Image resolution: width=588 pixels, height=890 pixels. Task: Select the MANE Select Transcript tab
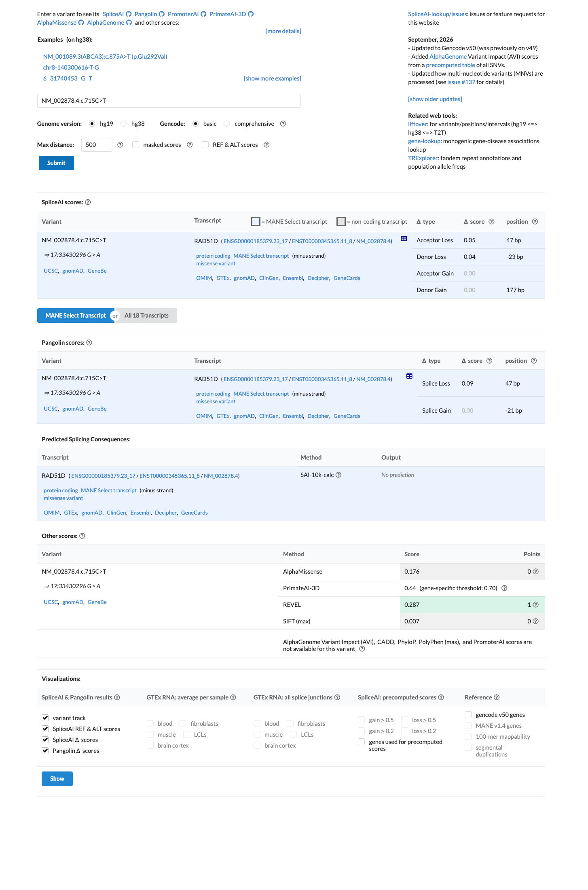76,316
